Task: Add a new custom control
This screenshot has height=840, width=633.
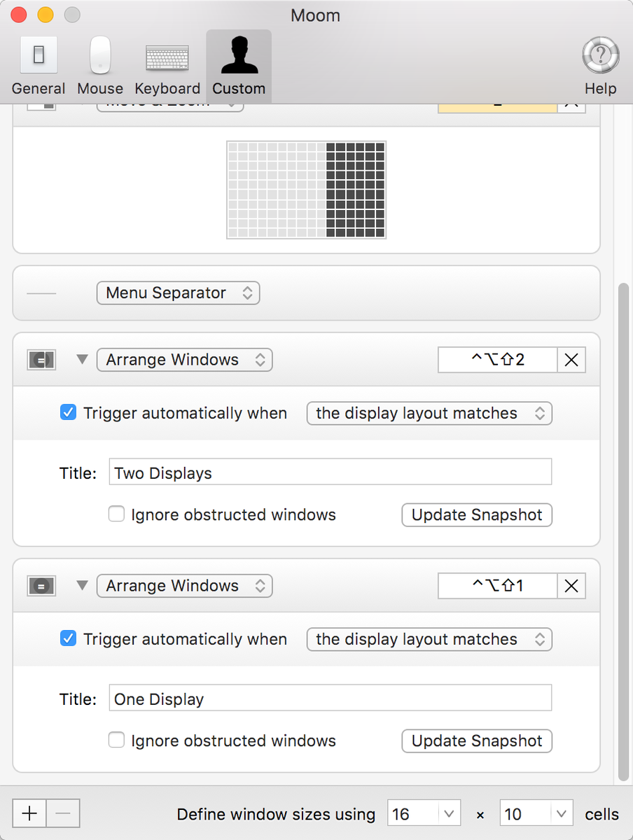Action: coord(29,813)
